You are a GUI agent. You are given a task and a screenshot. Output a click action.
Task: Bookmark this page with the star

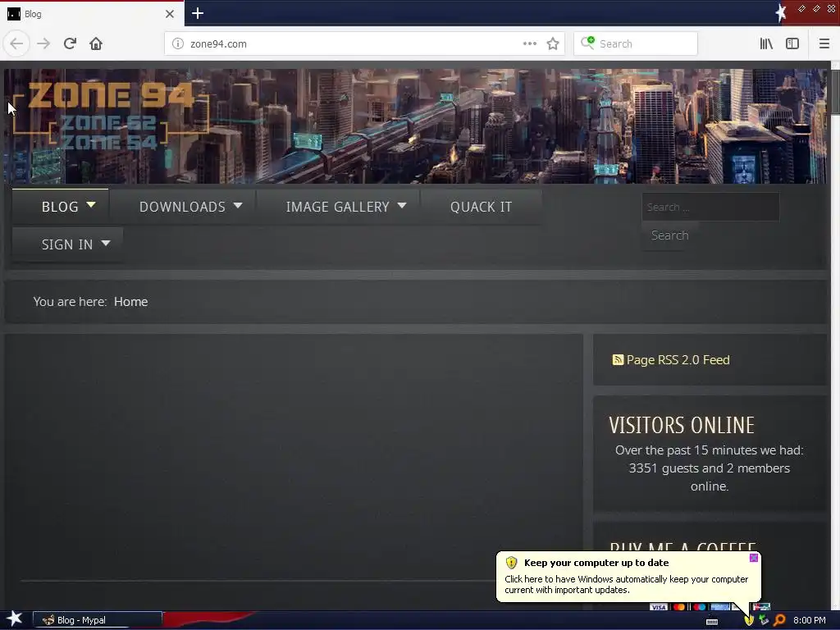(x=553, y=43)
